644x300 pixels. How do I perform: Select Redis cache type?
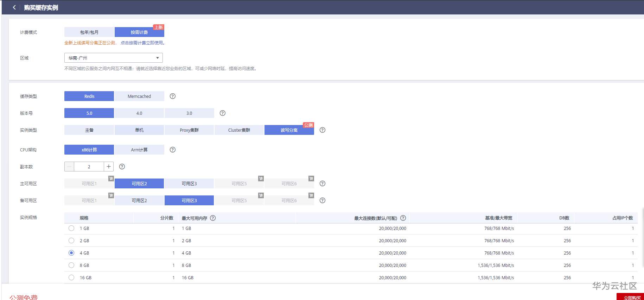(89, 96)
